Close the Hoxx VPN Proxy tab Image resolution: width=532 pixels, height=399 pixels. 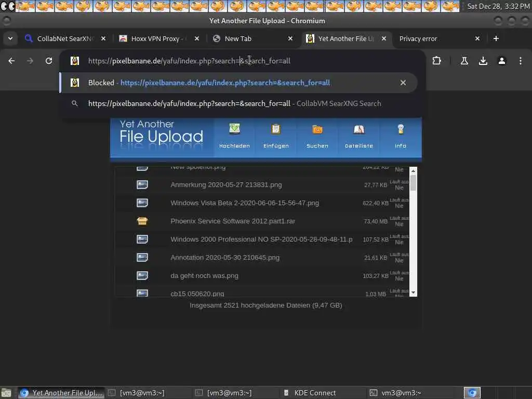tap(197, 38)
